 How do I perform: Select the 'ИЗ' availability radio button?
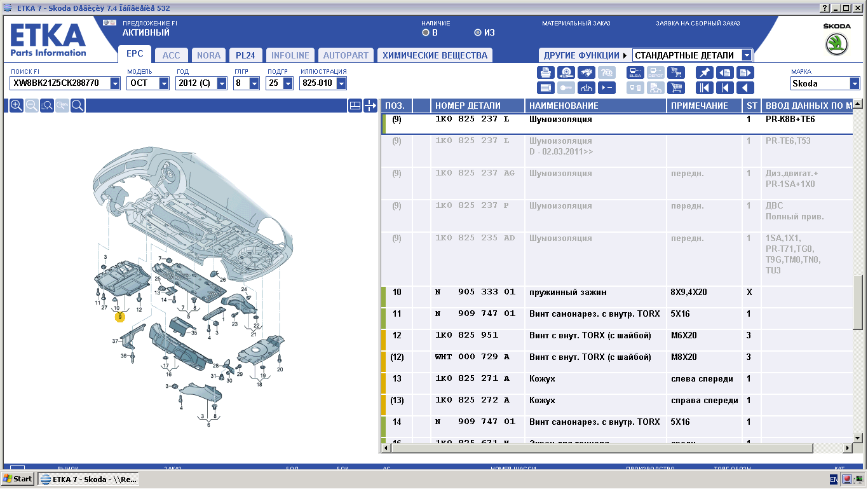(478, 32)
